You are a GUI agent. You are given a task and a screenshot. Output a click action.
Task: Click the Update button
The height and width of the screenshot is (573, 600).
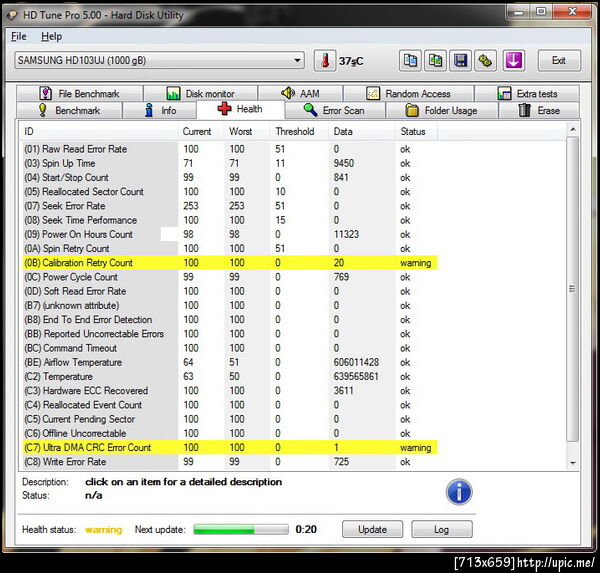(372, 529)
